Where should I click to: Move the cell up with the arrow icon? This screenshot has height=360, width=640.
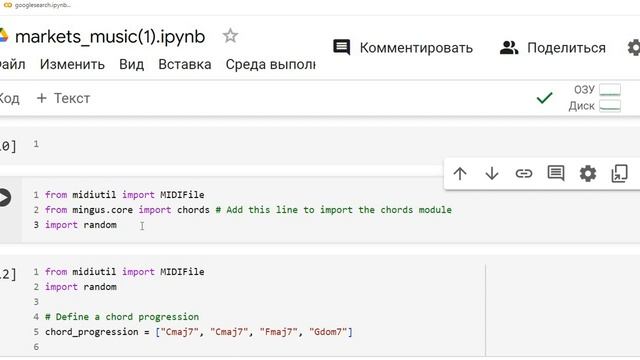tap(460, 173)
